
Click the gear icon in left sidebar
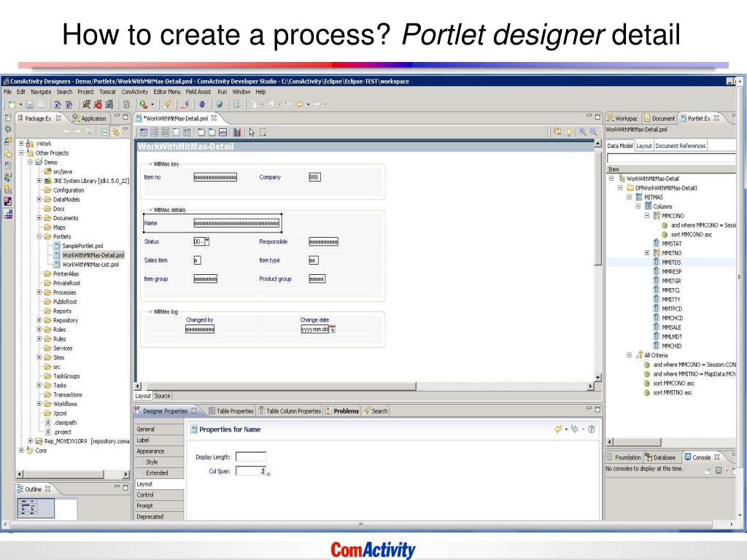(7, 129)
